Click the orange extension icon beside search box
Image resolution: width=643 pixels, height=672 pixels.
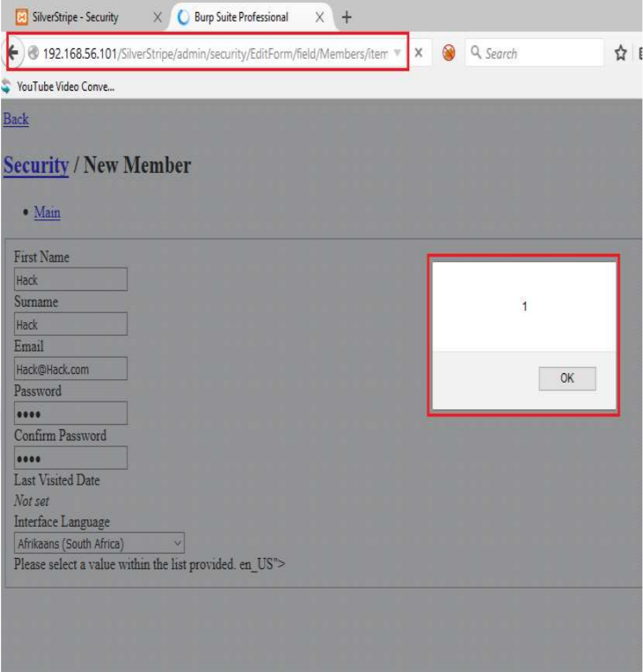pos(448,54)
